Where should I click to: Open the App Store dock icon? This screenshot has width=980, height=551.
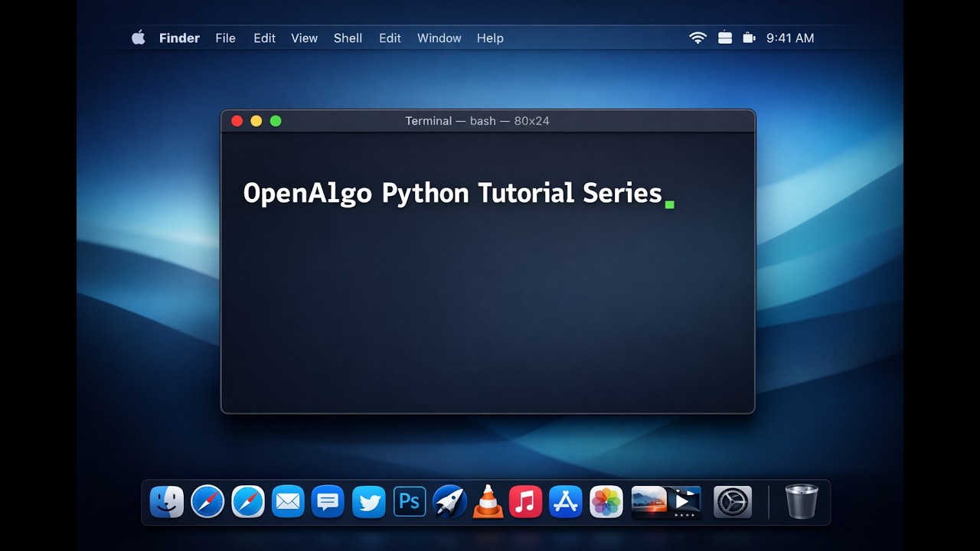[566, 502]
